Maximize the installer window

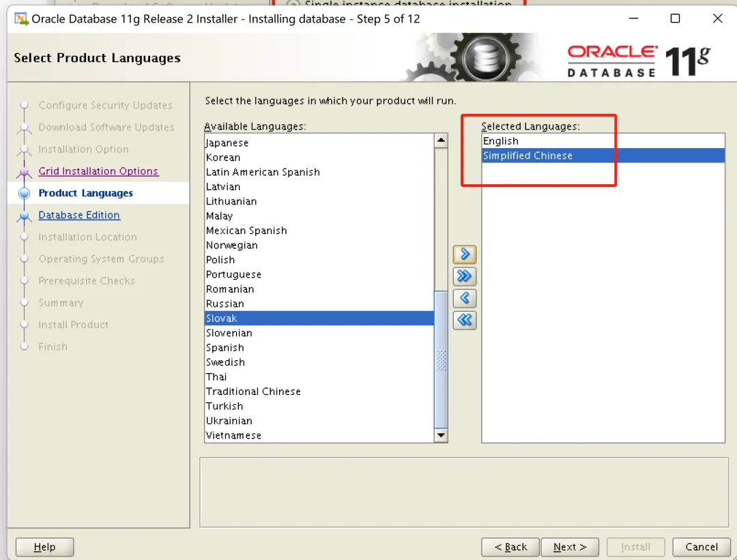(x=675, y=18)
